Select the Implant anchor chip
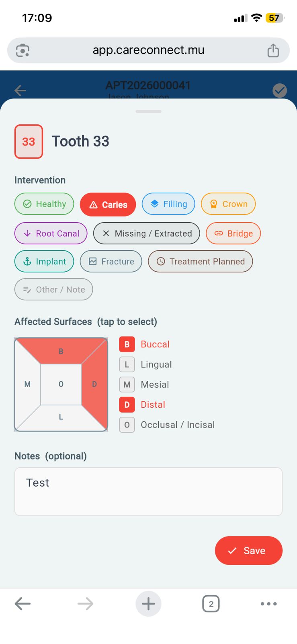297x644 pixels. tap(44, 262)
